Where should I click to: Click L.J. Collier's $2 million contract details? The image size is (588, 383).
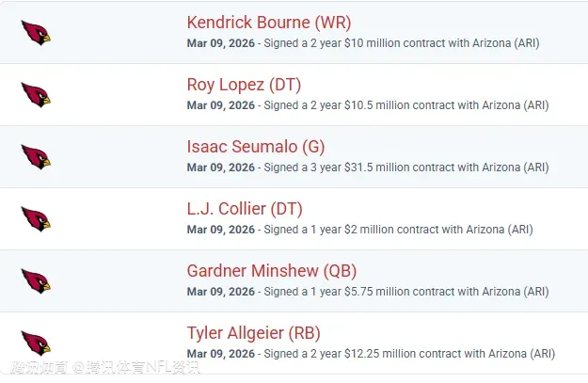398,230
